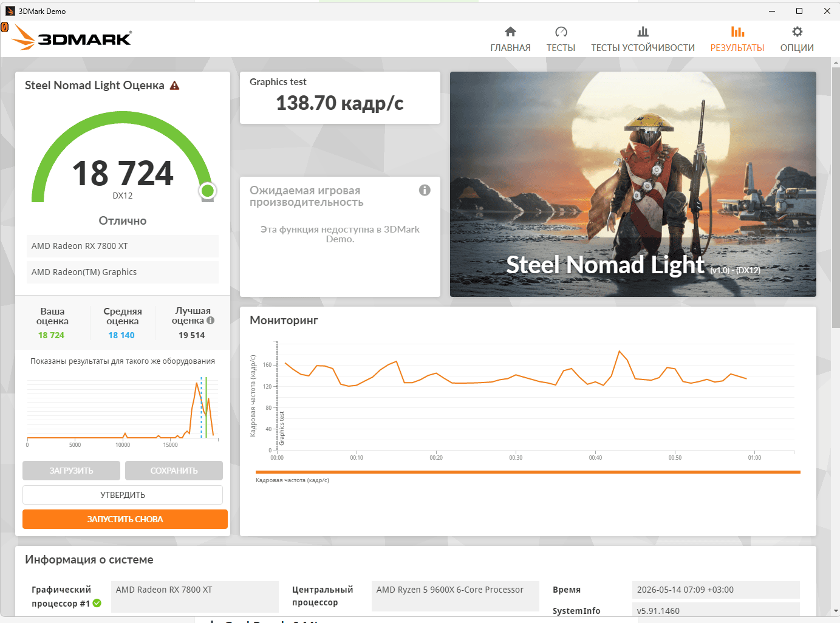Click the 19 514 best score value
Screen dimensions: 840x623
pyautogui.click(x=192, y=335)
